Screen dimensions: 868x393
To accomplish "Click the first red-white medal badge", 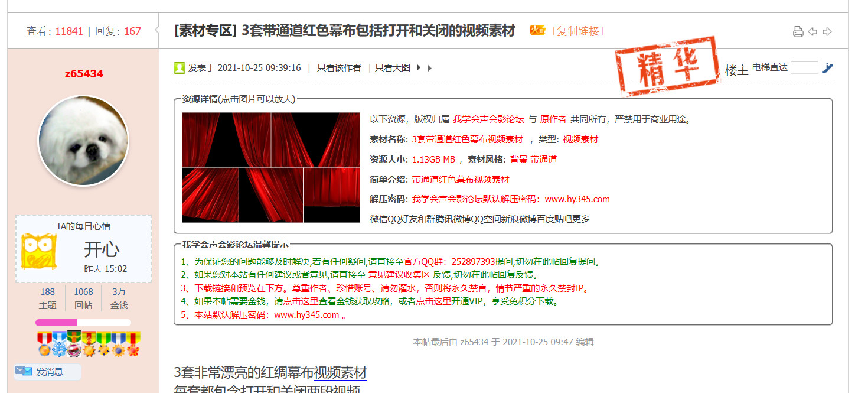I will point(44,343).
